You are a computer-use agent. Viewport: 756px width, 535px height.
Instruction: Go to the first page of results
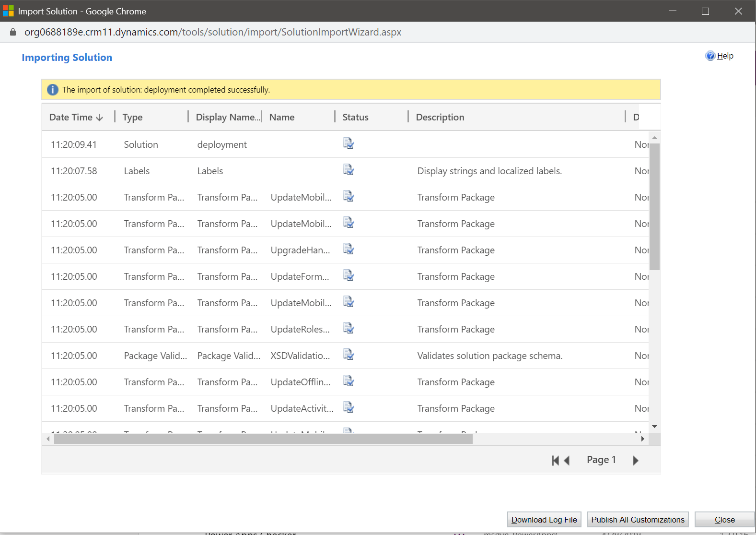click(x=555, y=461)
